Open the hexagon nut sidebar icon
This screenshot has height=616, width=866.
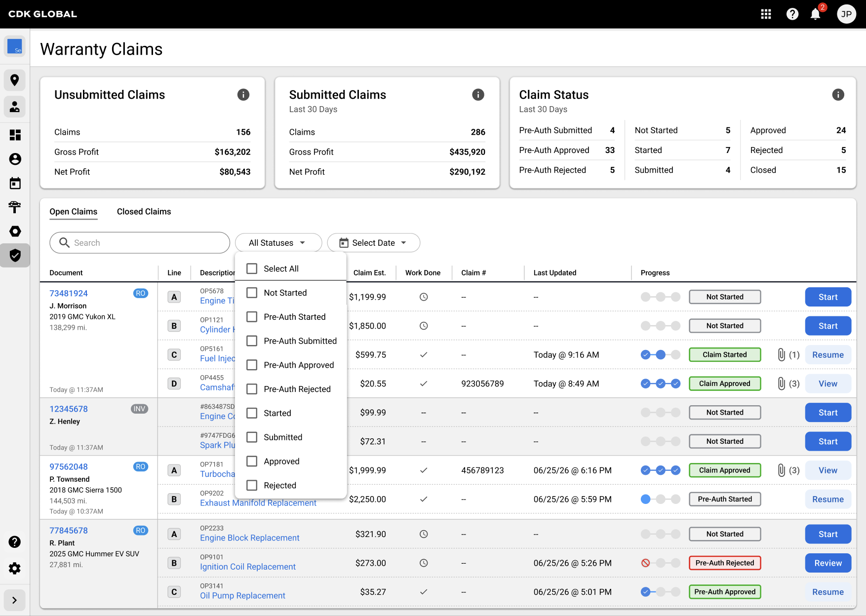coord(15,231)
